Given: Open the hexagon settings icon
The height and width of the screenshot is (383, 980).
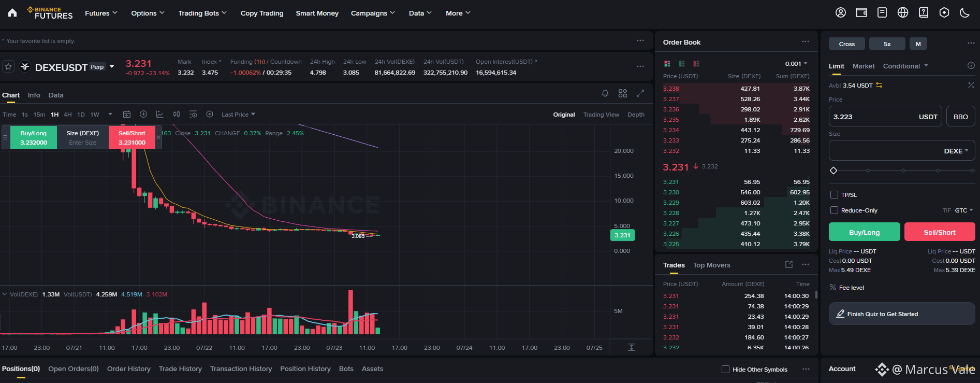Looking at the screenshot, I should point(944,13).
